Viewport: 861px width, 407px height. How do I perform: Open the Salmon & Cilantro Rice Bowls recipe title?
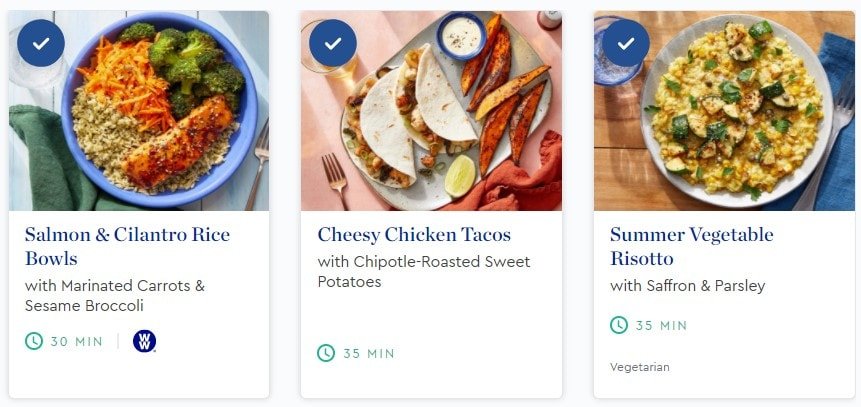coord(127,247)
